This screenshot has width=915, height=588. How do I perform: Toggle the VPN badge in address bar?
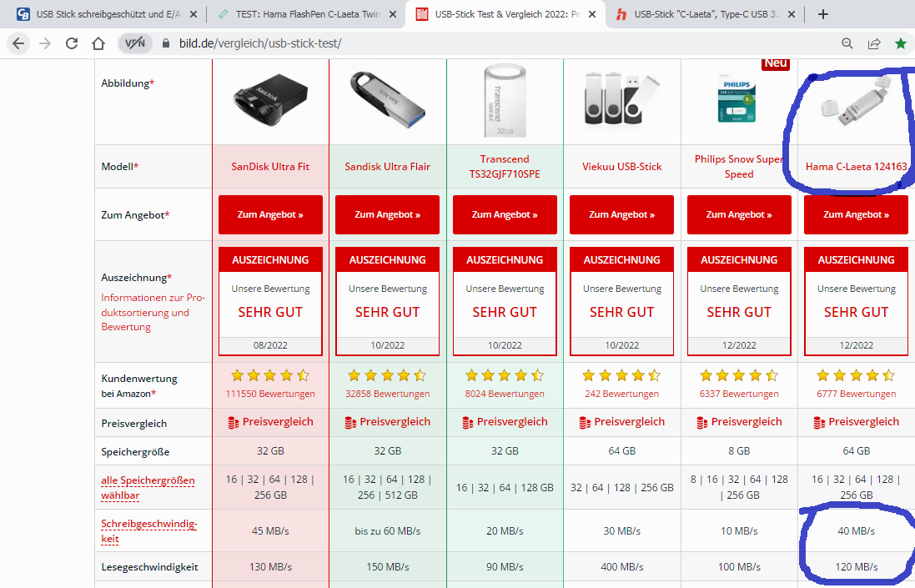click(135, 43)
